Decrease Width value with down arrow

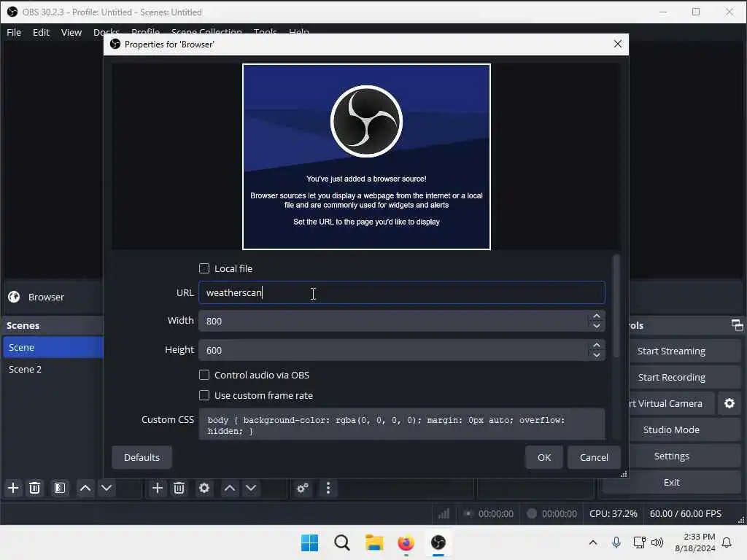597,326
